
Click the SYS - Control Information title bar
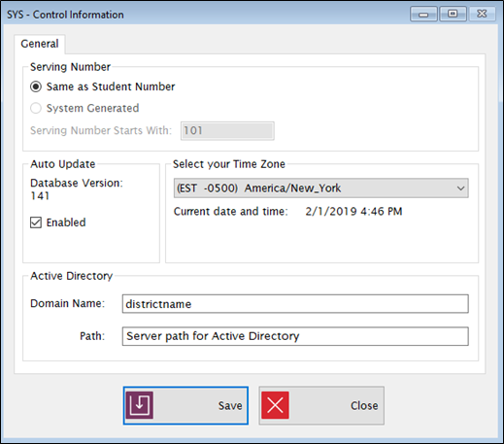(x=207, y=15)
